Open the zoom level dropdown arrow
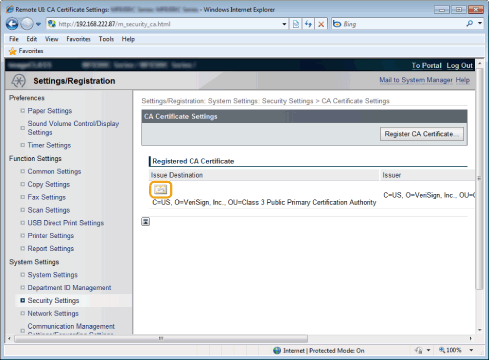This screenshot has width=489, height=360. coord(471,350)
